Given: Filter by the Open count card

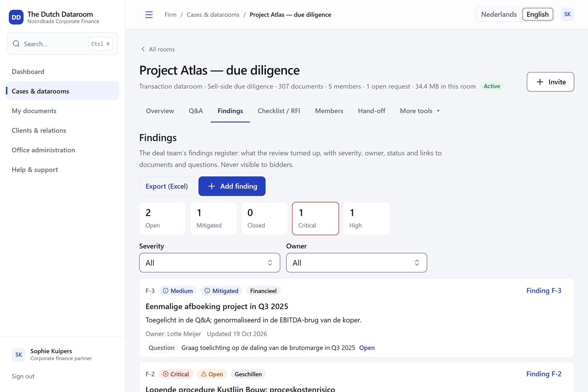Looking at the screenshot, I should pos(163,219).
